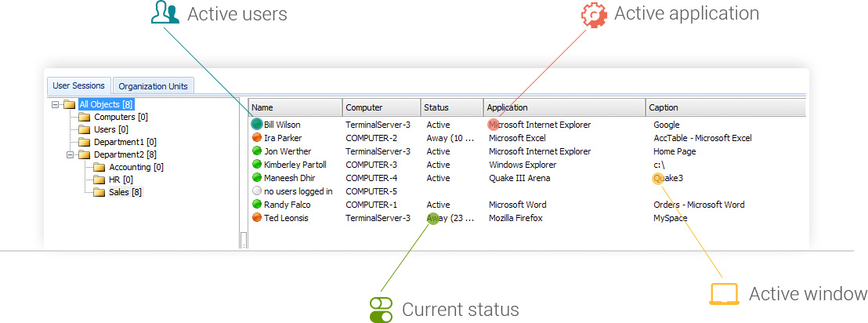
Task: Click the Active users people icon
Action: click(x=164, y=13)
